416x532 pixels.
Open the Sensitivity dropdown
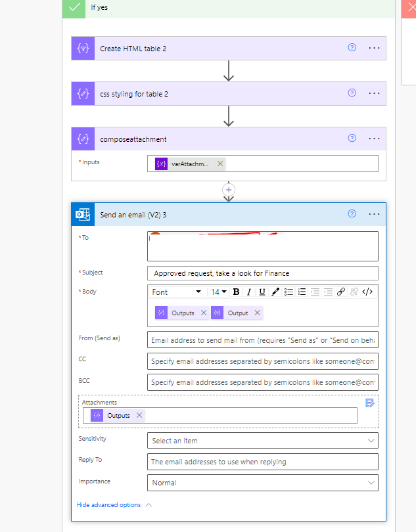(262, 441)
